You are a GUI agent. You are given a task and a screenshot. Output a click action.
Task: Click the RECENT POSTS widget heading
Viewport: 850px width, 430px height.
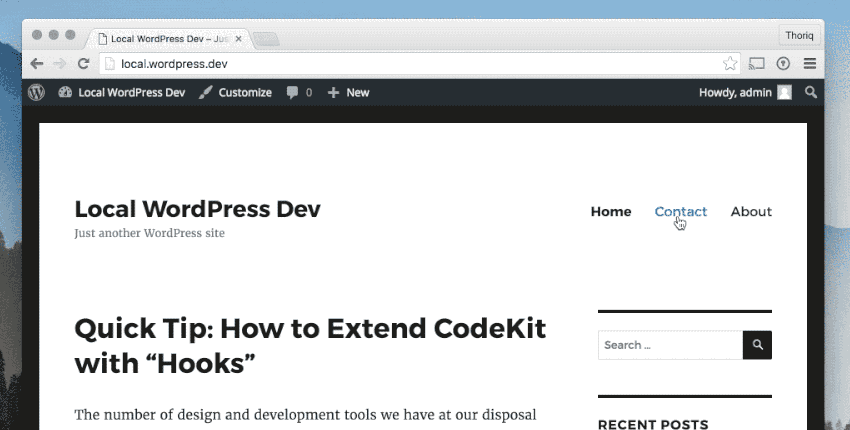point(653,425)
